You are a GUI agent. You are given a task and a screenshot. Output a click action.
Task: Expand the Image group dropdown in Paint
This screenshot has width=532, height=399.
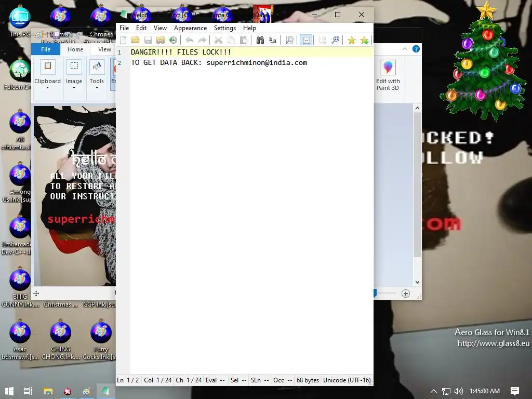pos(74,88)
